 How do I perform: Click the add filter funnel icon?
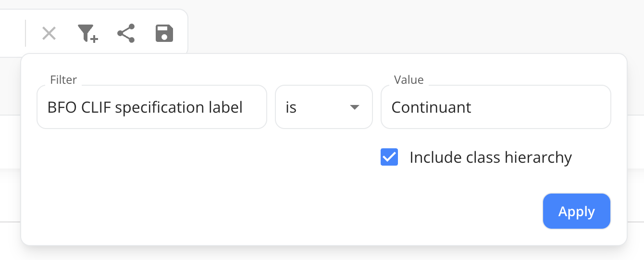tap(87, 34)
